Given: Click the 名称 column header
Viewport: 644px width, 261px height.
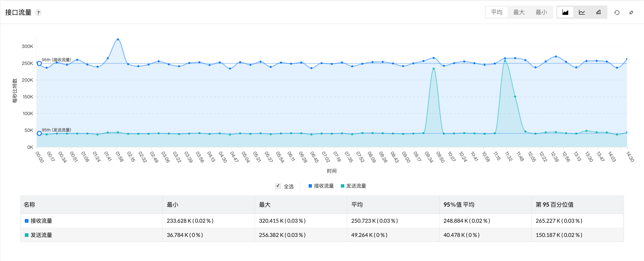Looking at the screenshot, I should (29, 205).
